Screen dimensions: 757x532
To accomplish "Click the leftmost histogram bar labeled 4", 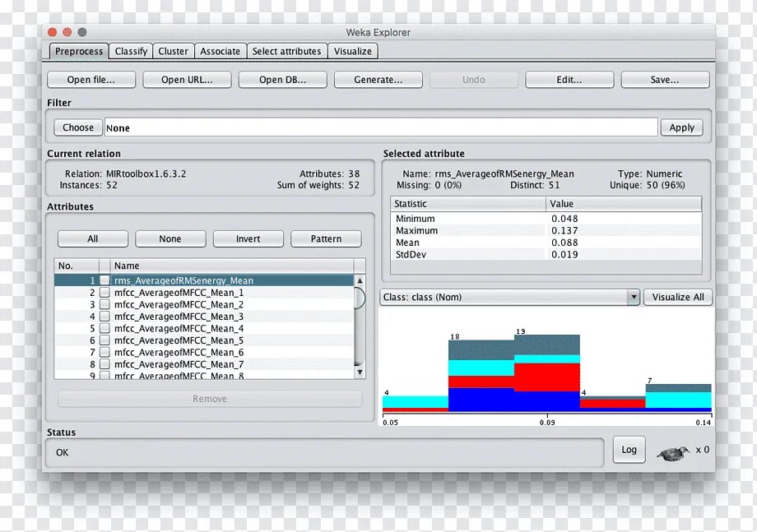I will [416, 405].
